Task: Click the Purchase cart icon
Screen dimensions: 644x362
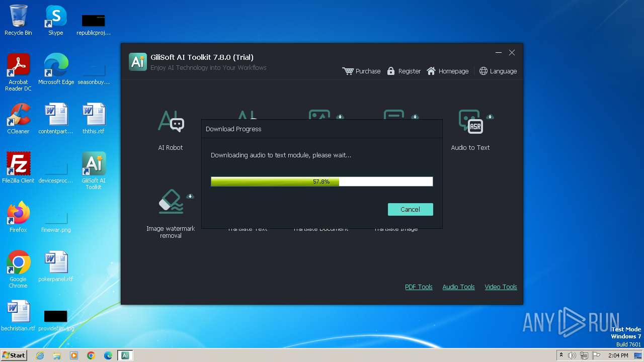Action: (348, 71)
